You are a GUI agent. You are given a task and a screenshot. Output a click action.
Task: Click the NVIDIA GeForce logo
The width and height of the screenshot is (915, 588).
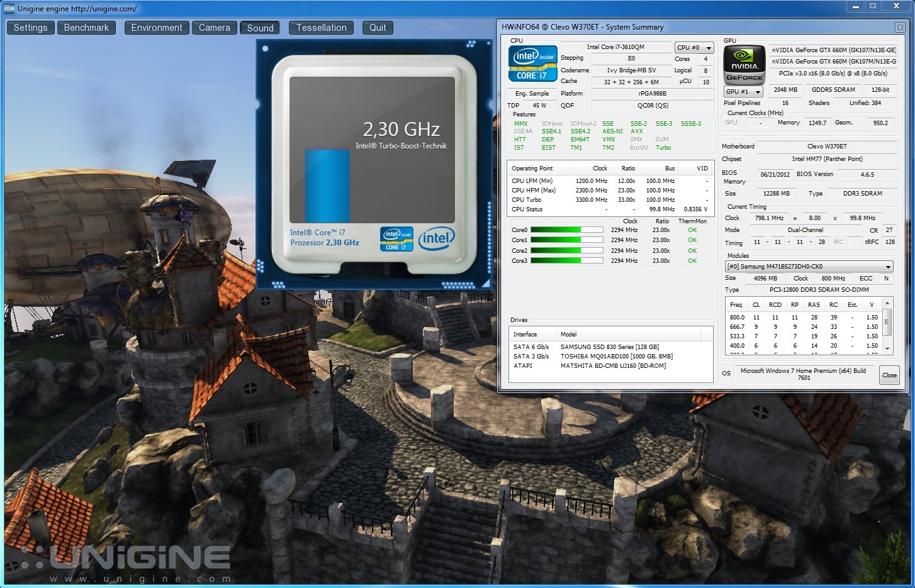pos(744,64)
